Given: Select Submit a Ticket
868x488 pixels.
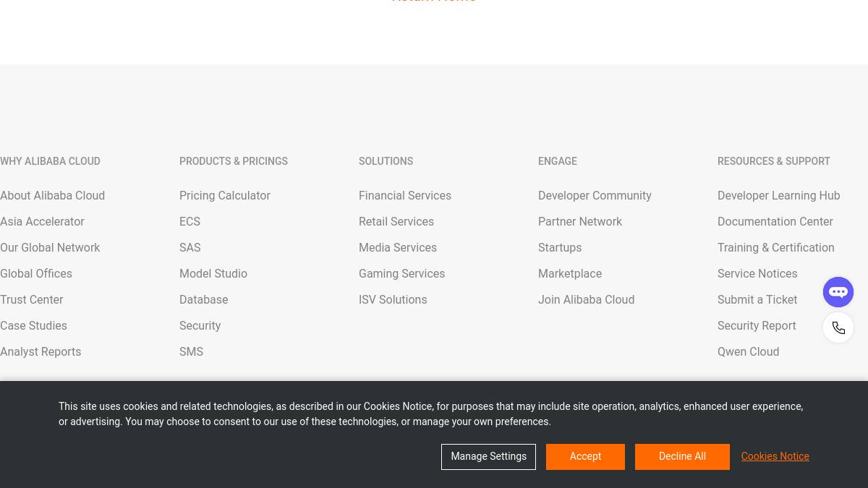Looking at the screenshot, I should pos(757,299).
